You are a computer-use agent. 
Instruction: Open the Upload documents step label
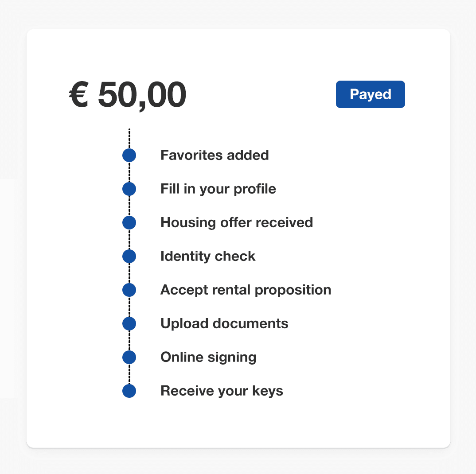(224, 324)
